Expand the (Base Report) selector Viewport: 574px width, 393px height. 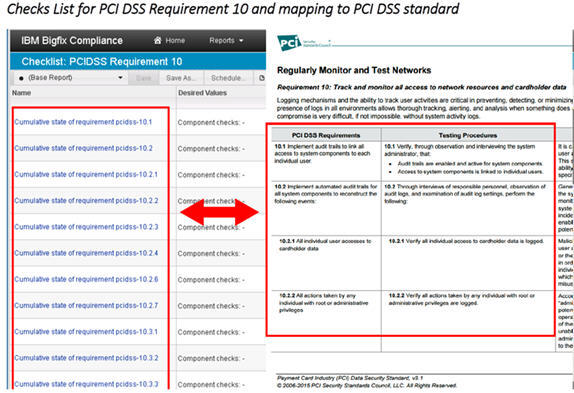point(71,78)
